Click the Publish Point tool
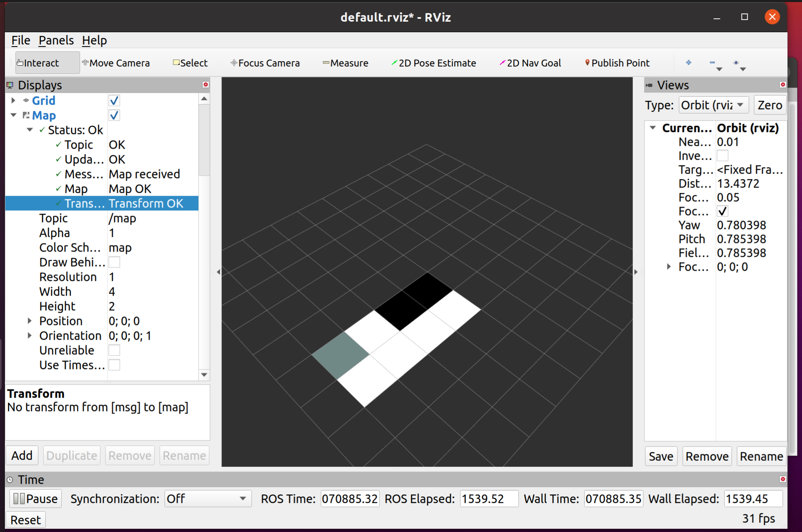Screen dimensions: 802x532 tap(617, 63)
